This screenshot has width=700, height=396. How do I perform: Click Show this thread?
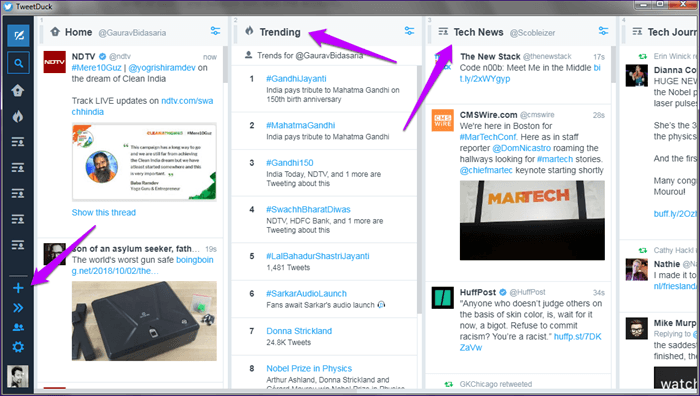coord(104,213)
